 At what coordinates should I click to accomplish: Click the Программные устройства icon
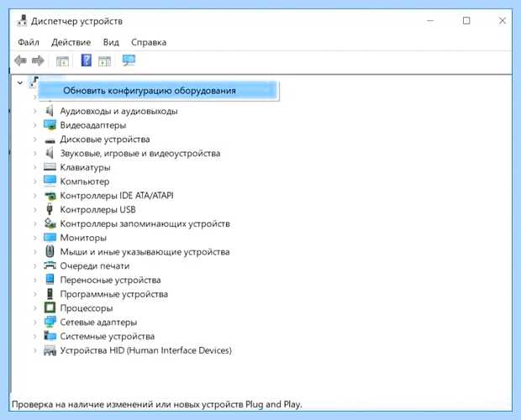[x=50, y=294]
